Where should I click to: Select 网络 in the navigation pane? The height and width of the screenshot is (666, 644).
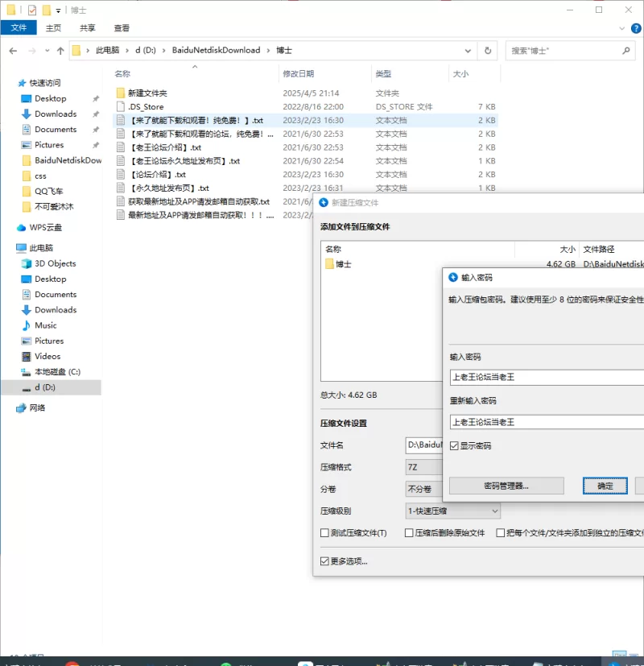point(37,407)
